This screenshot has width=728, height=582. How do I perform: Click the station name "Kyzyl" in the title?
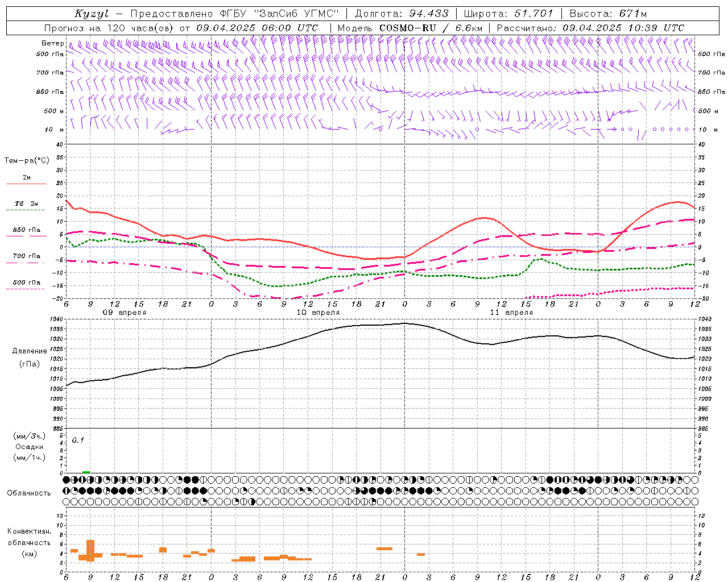coord(92,14)
